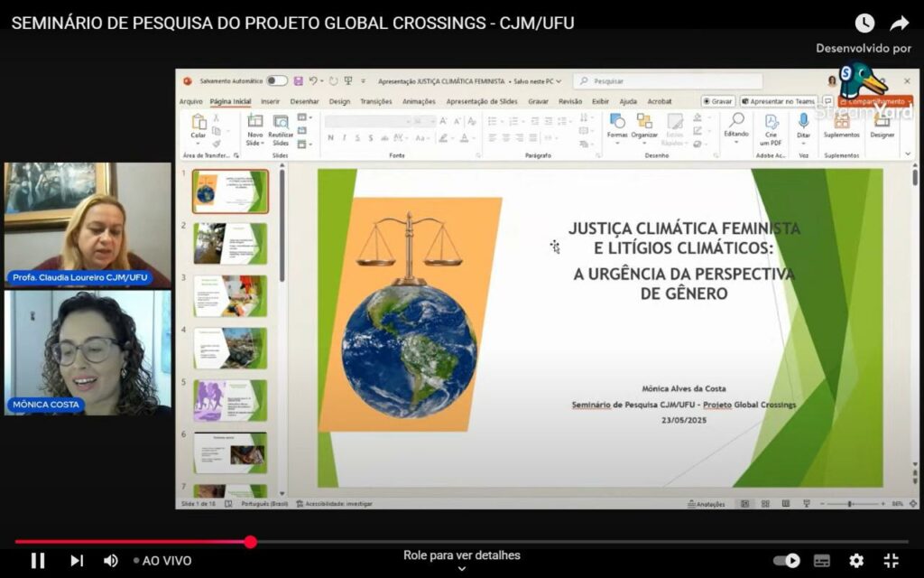Viewport: 924px width, 578px height.
Task: Select slide 5 thumbnail with purple image
Action: pos(230,400)
